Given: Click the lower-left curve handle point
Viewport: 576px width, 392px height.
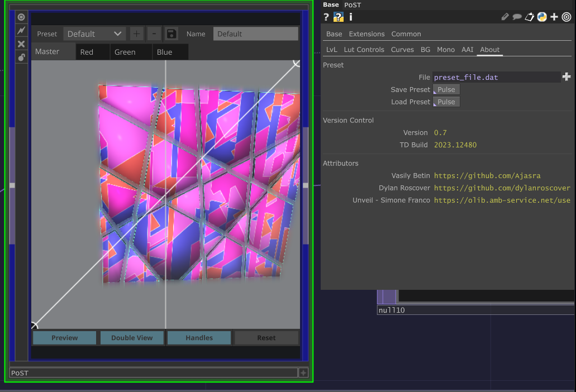Looking at the screenshot, I should coord(34,326).
